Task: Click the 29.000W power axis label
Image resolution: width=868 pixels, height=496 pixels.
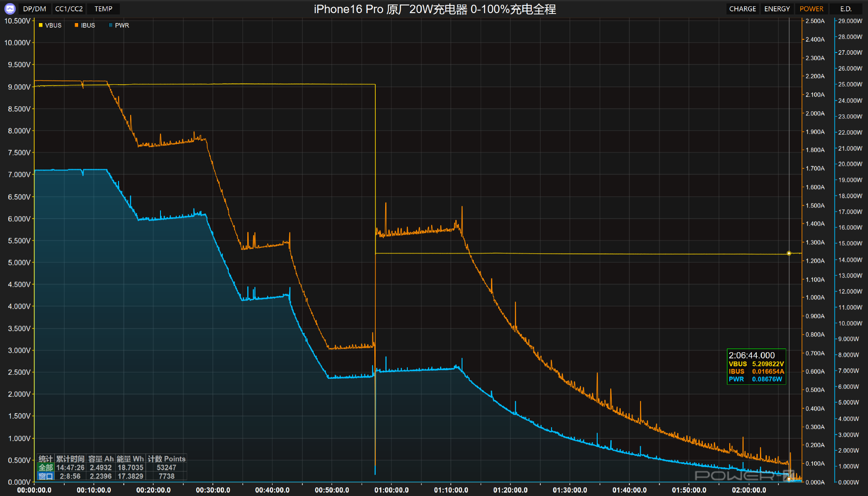Action: tap(850, 21)
